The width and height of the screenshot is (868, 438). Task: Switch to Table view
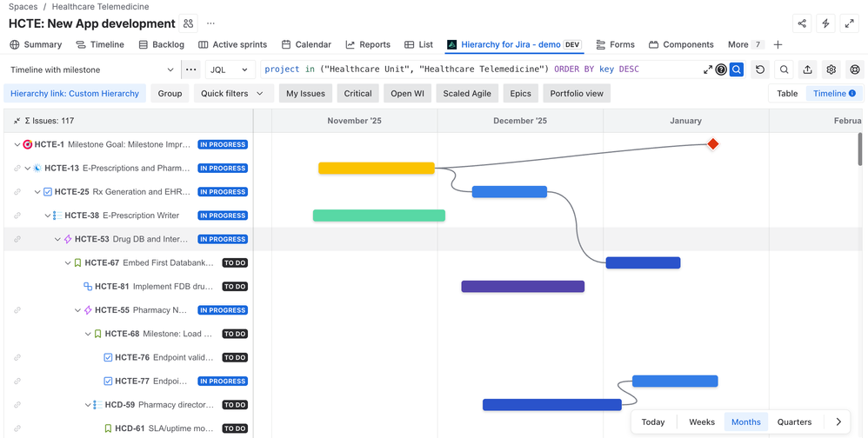pos(787,94)
